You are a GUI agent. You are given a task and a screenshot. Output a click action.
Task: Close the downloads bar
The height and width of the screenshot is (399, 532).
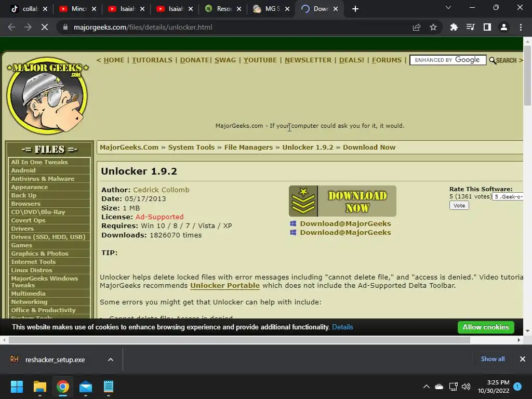[x=523, y=358]
